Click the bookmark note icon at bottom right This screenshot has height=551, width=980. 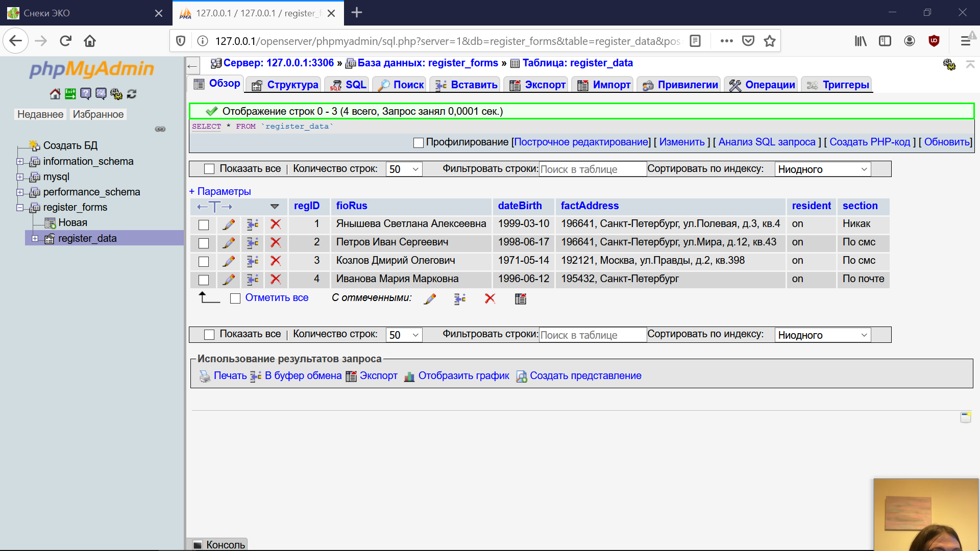click(966, 417)
